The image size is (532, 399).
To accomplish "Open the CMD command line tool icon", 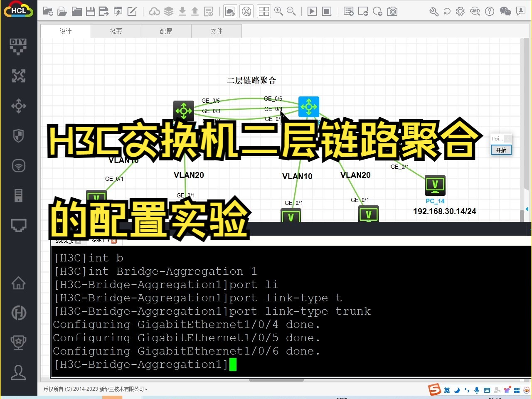I will tap(475, 11).
